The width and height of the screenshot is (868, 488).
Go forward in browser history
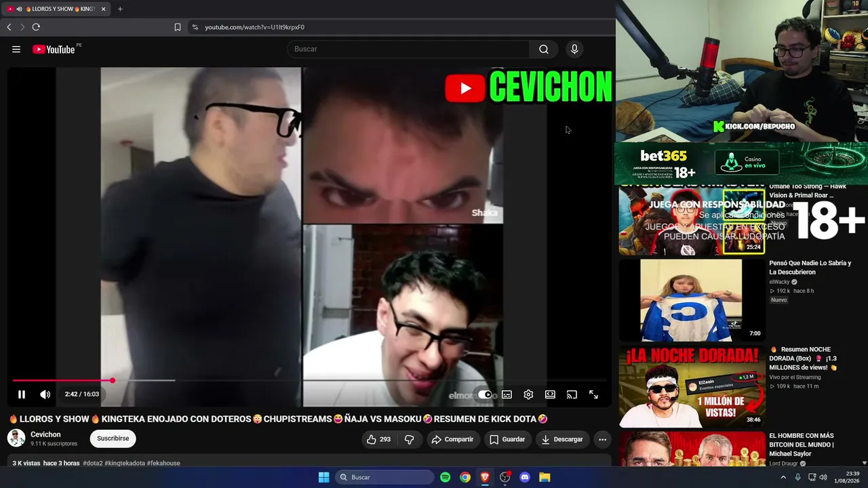click(22, 27)
